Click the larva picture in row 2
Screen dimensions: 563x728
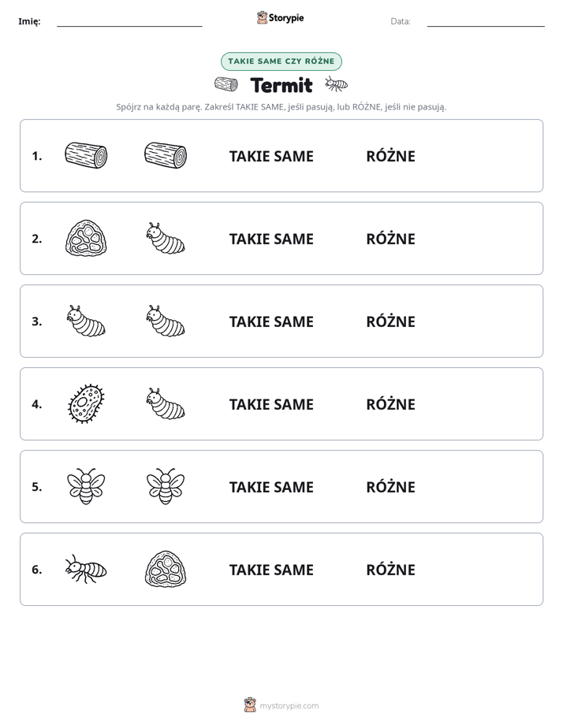(x=166, y=238)
